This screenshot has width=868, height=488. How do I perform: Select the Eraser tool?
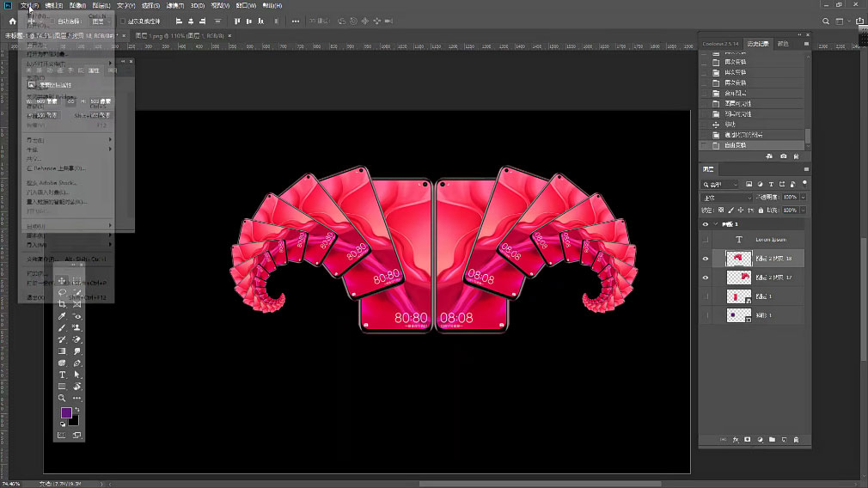(x=77, y=339)
